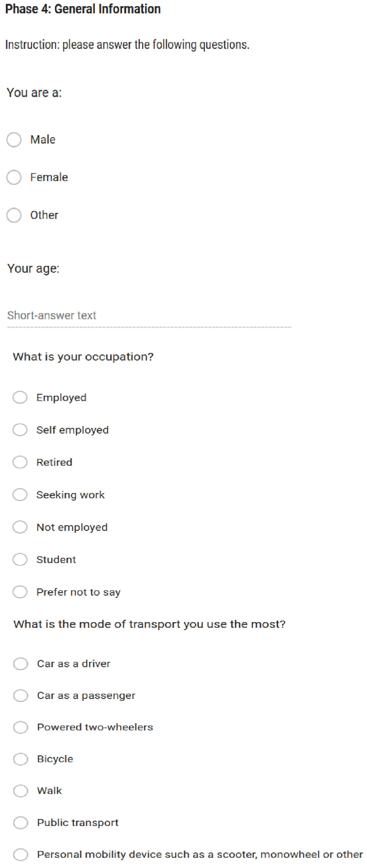Choose Female as your gender
The height and width of the screenshot is (868, 367).
click(14, 177)
